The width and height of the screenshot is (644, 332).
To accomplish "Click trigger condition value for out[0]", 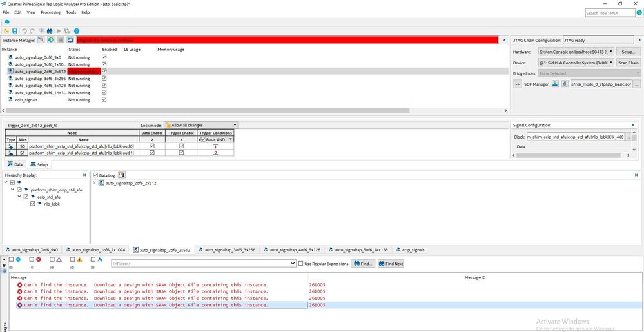I will 215,146.
